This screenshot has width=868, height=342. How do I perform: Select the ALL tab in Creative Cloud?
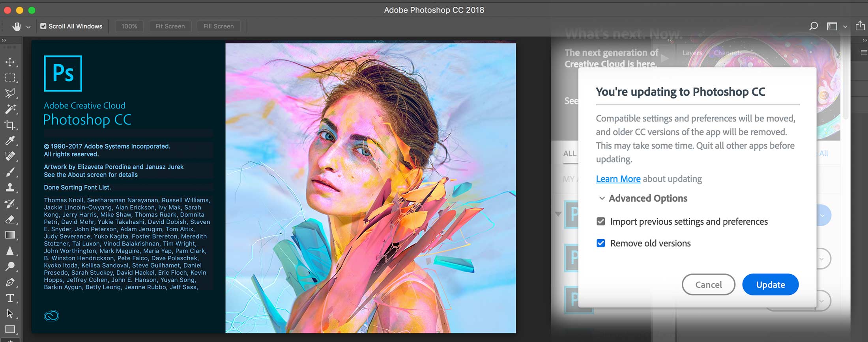[570, 154]
